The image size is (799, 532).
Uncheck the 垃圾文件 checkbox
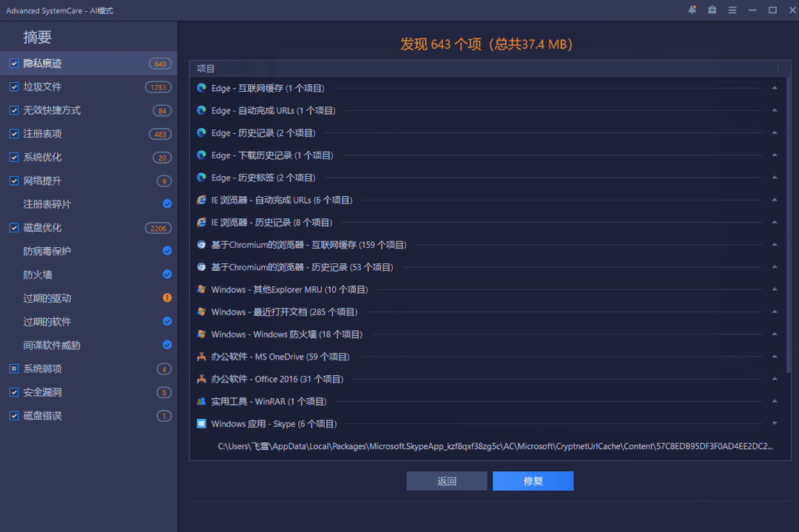click(14, 87)
